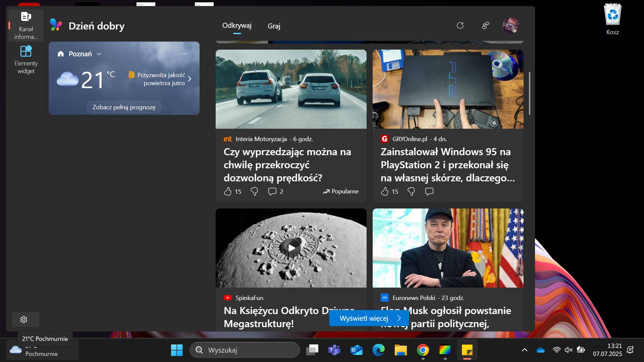Open Zainstalował Windows 95 na PlayStation headline
The width and height of the screenshot is (644, 362).
click(447, 165)
